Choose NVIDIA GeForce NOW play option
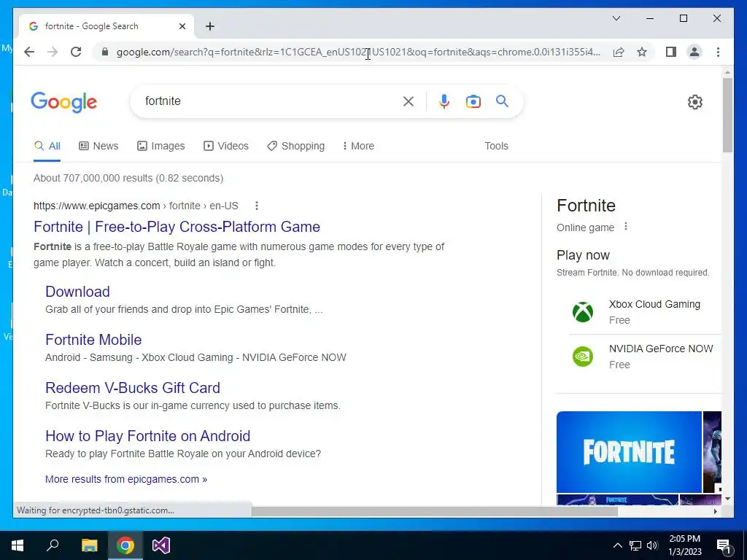 [x=645, y=356]
